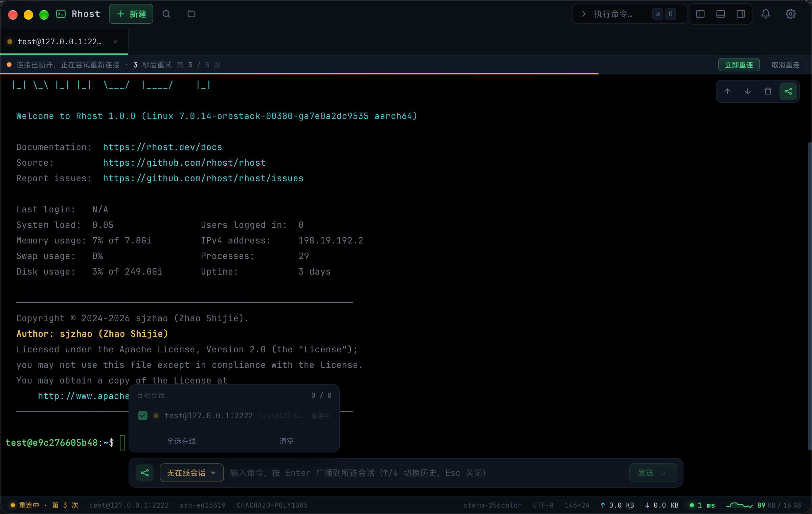Click 清空 in session popup

click(287, 441)
